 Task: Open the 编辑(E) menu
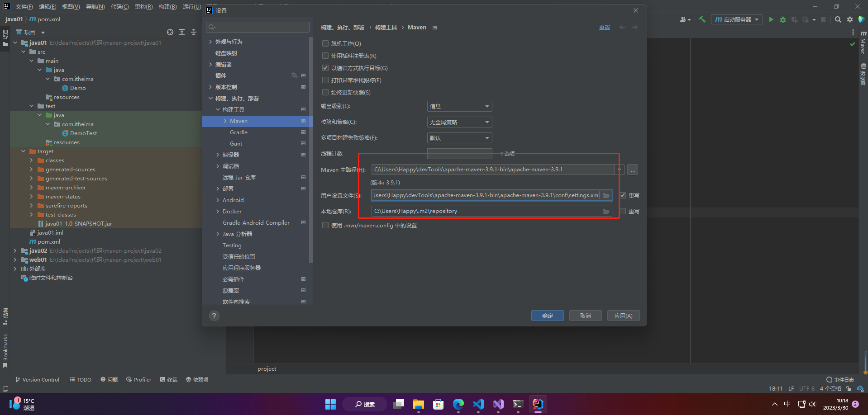[48, 7]
